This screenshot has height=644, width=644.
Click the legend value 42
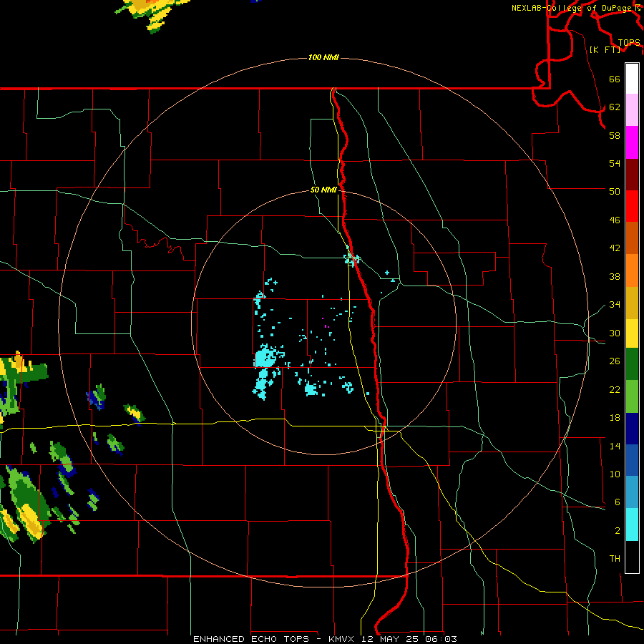[615, 248]
